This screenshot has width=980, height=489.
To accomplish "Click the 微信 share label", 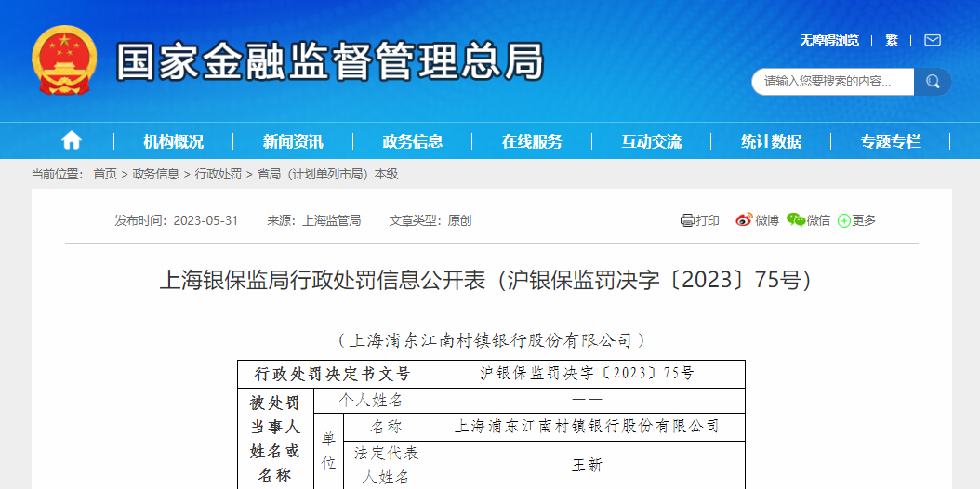I will tap(818, 220).
